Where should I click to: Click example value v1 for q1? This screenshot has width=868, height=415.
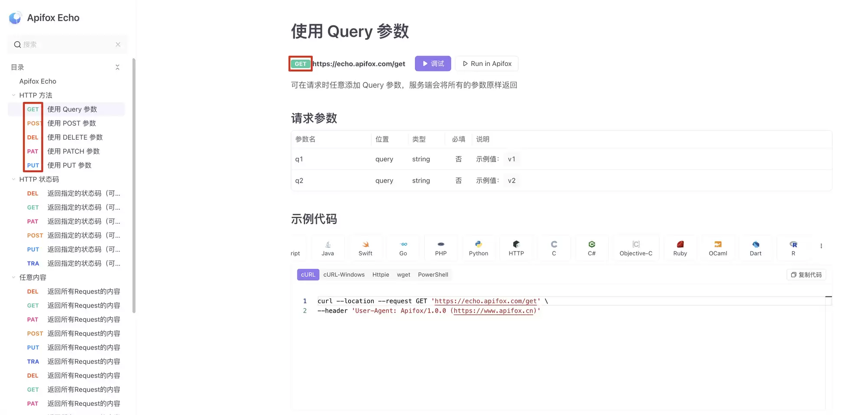[x=512, y=159]
